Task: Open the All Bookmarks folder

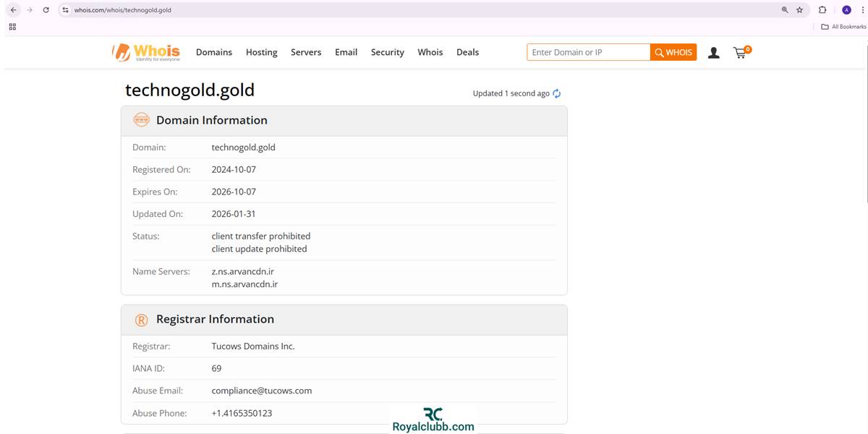Action: (x=843, y=27)
